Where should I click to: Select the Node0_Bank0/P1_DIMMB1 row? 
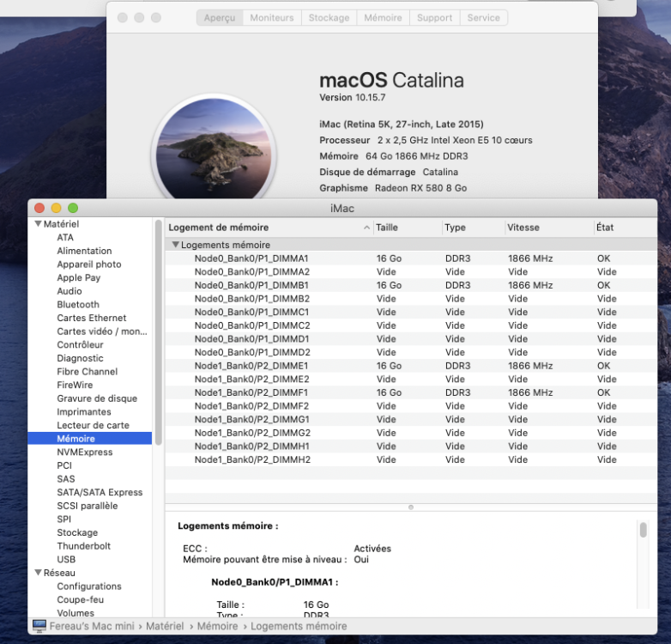(x=411, y=285)
